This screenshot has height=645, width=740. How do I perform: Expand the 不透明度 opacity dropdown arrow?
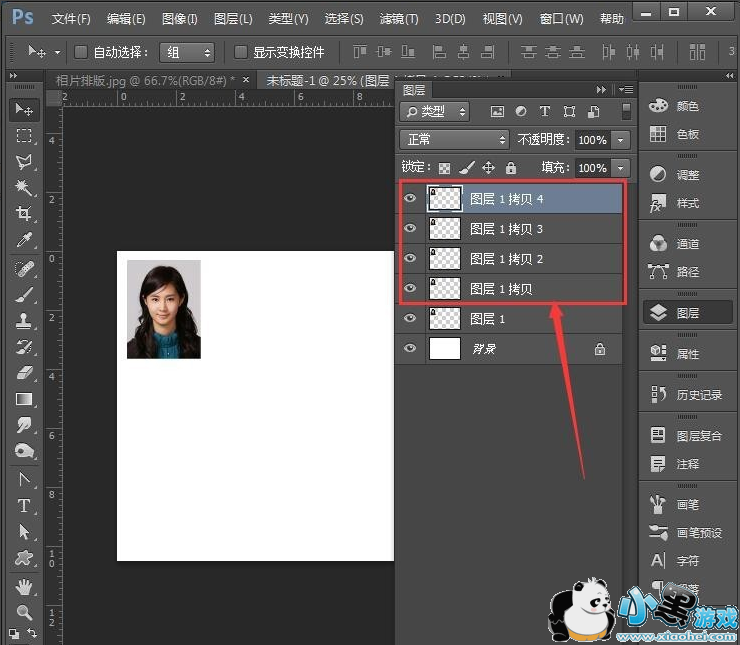[x=622, y=140]
